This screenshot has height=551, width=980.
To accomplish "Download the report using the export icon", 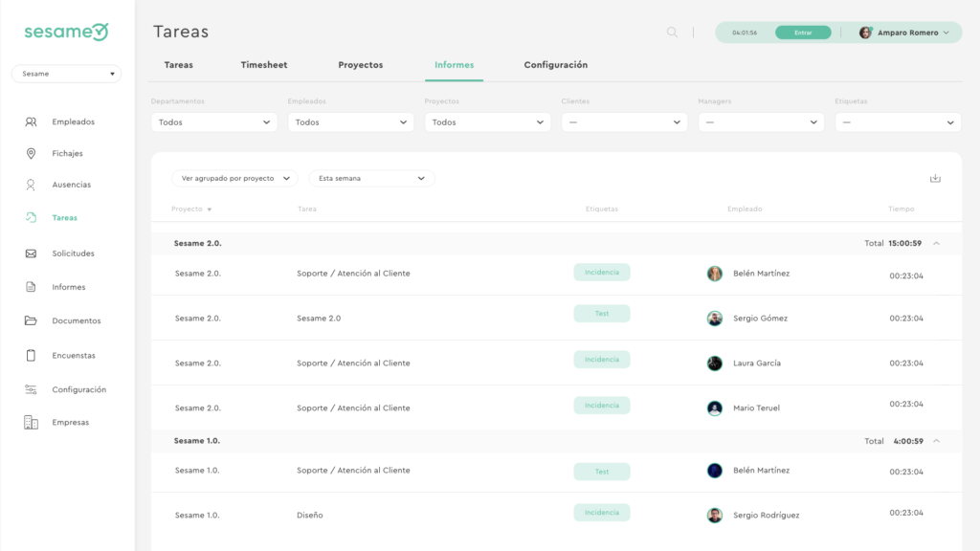I will pyautogui.click(x=935, y=178).
